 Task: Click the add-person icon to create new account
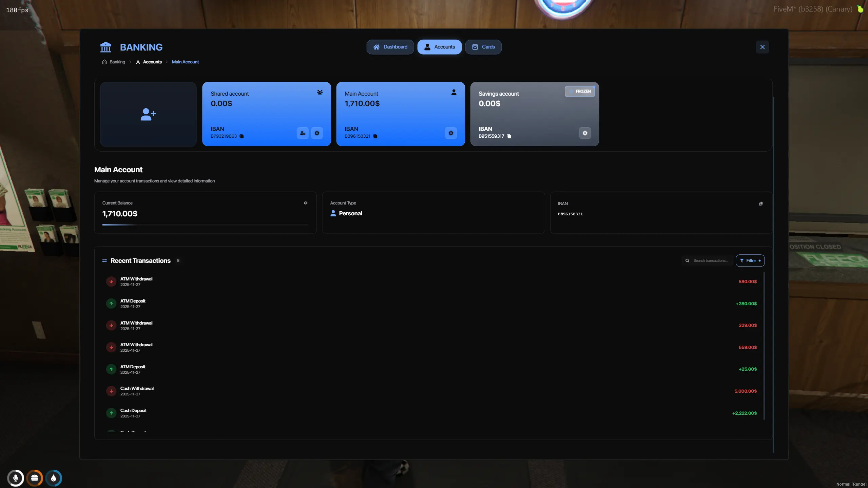(148, 114)
